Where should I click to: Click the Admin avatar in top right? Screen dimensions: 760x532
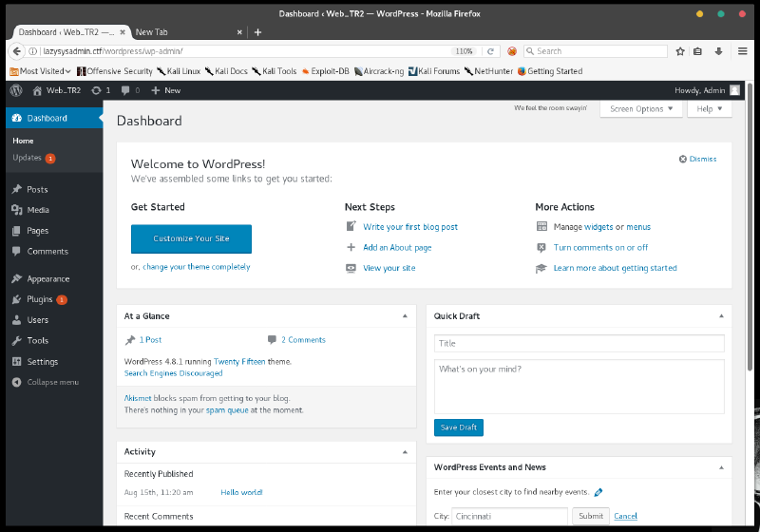click(734, 90)
